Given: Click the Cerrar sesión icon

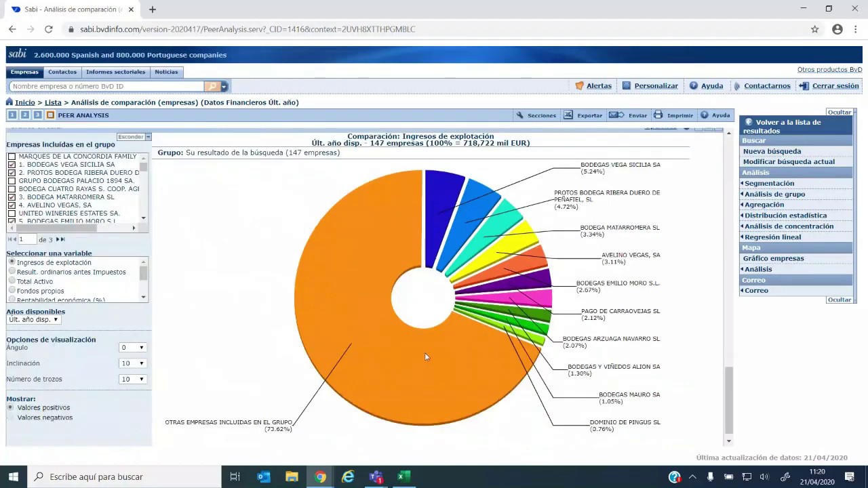Looking at the screenshot, I should (x=804, y=86).
